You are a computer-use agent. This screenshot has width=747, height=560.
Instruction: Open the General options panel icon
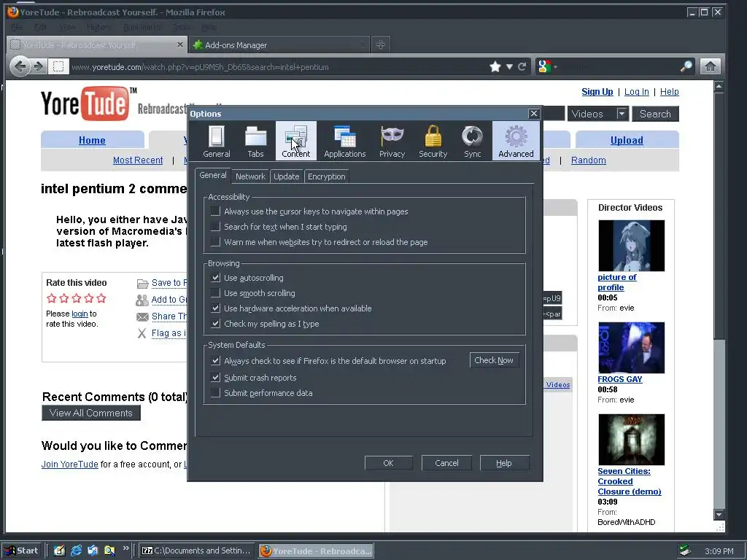(x=216, y=141)
